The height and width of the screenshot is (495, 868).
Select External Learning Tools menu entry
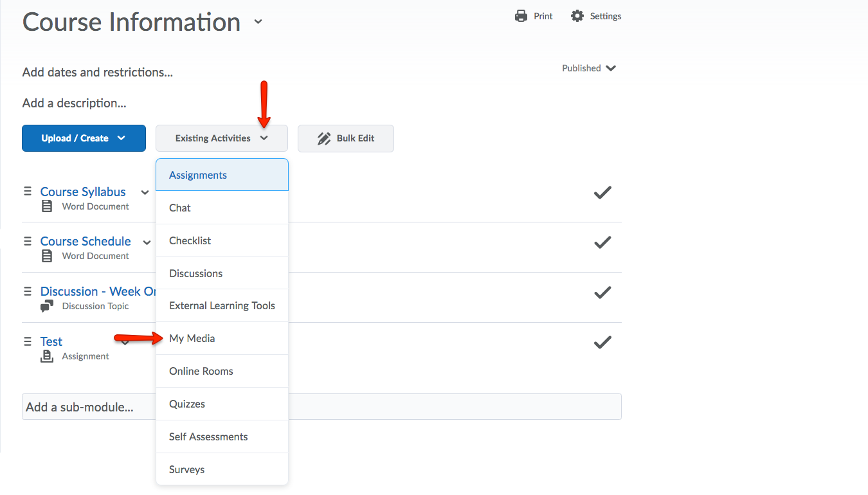click(222, 305)
